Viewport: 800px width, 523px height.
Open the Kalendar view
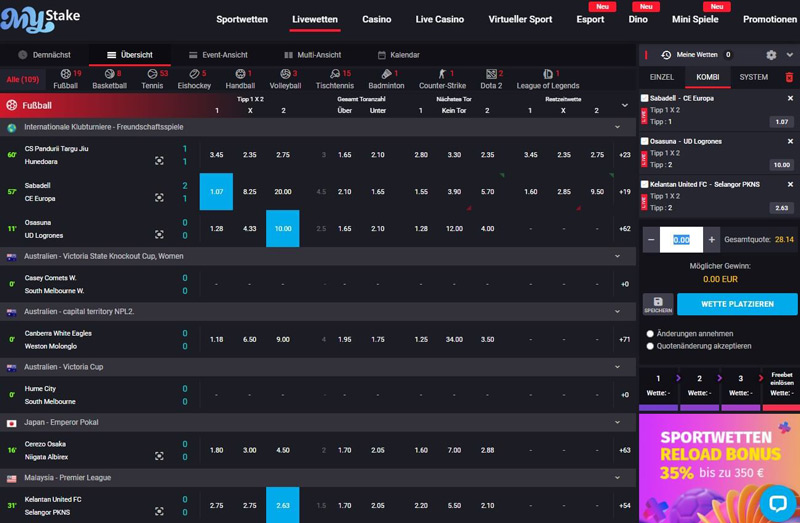pyautogui.click(x=399, y=55)
